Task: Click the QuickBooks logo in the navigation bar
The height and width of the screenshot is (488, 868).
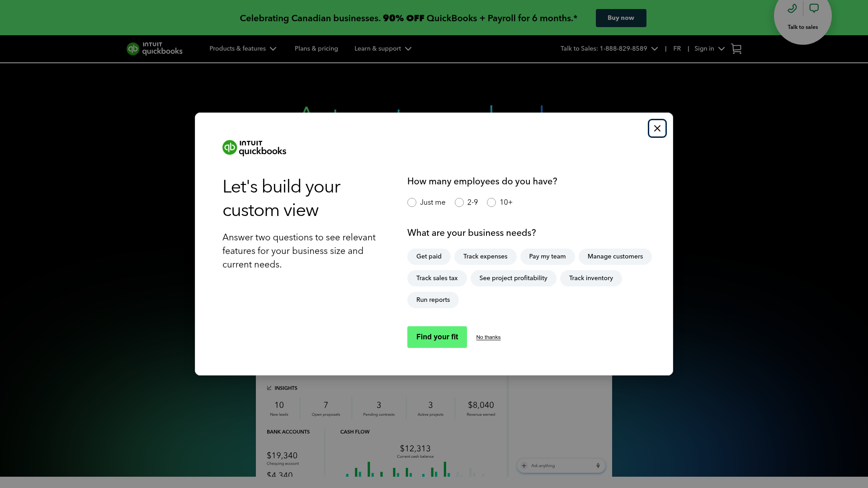Action: [x=155, y=49]
